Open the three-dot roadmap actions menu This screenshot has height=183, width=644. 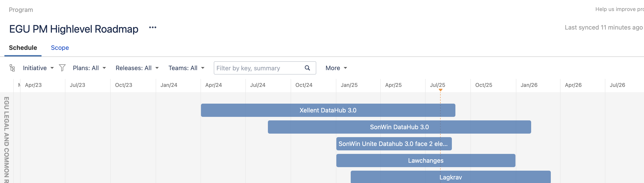153,28
